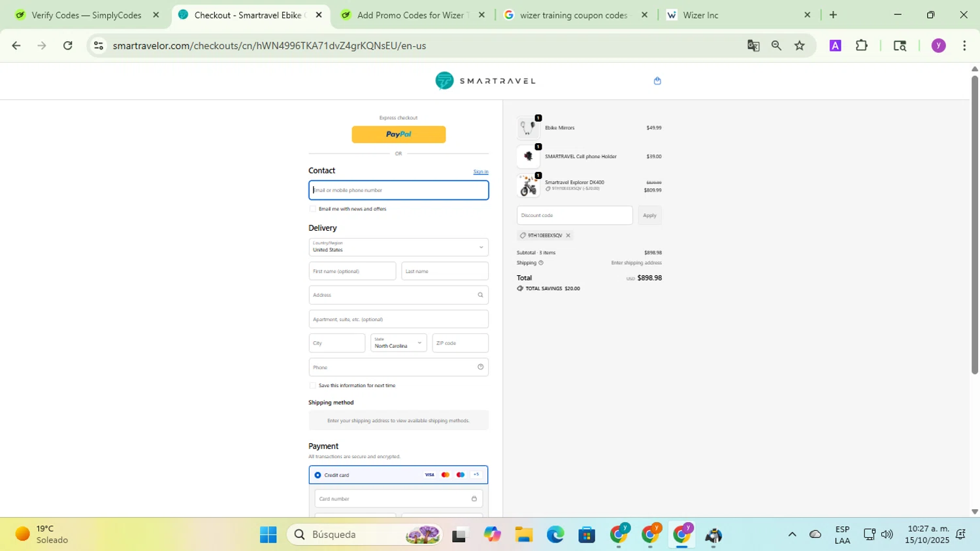Click the ESP LAA language indicator

(842, 535)
